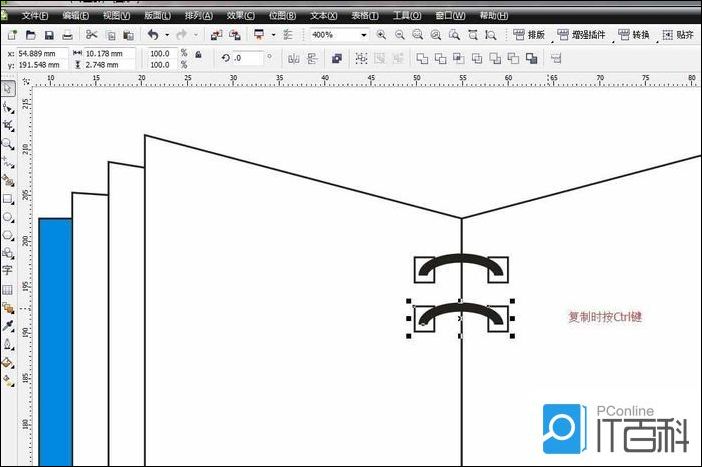Screen dimensions: 702x467
Task: Select the Zoom tool in the toolbox
Action: tap(8, 144)
